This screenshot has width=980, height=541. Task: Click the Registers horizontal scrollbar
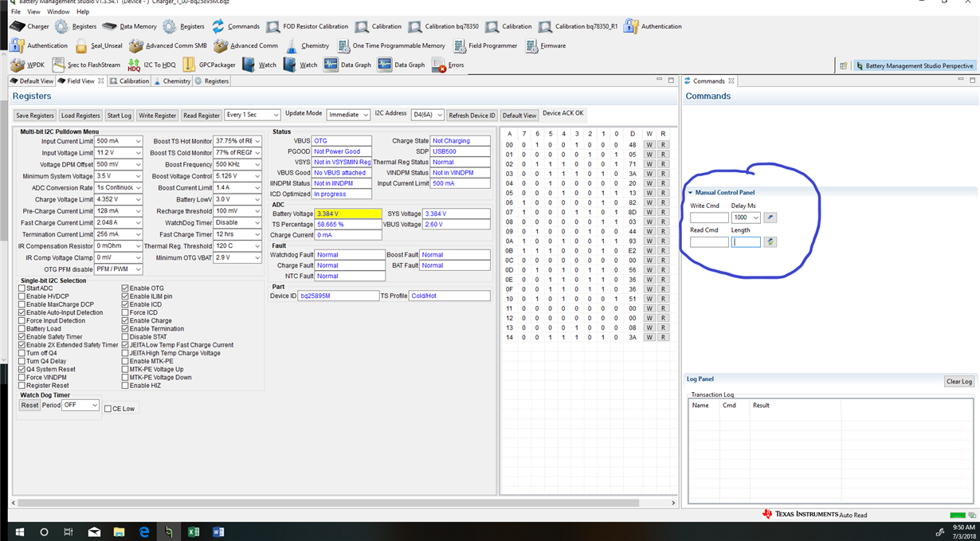pos(328,503)
